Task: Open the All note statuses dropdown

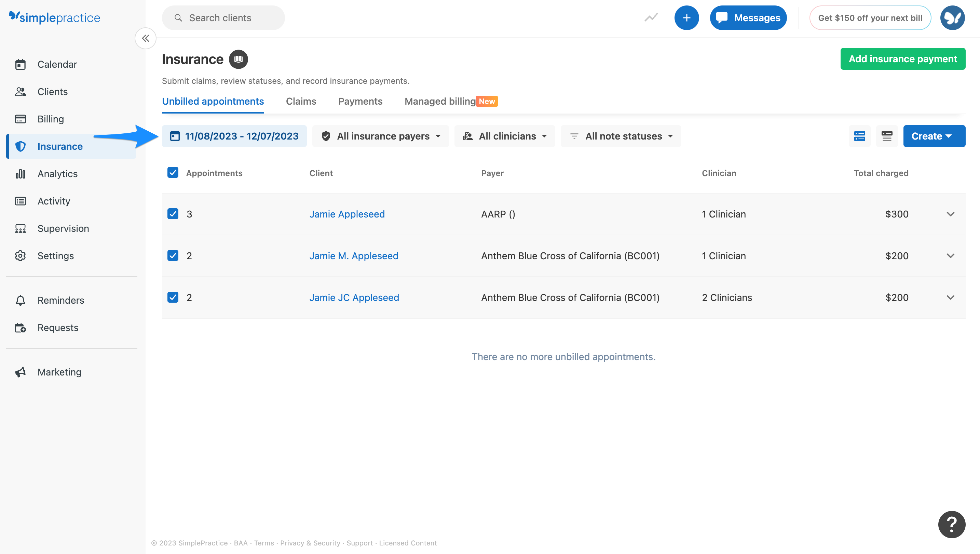Action: pyautogui.click(x=621, y=136)
